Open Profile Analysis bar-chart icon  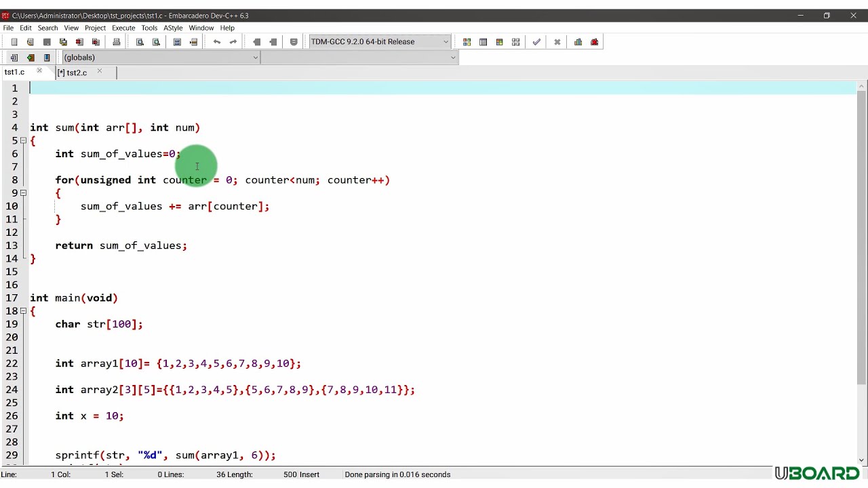pos(578,42)
